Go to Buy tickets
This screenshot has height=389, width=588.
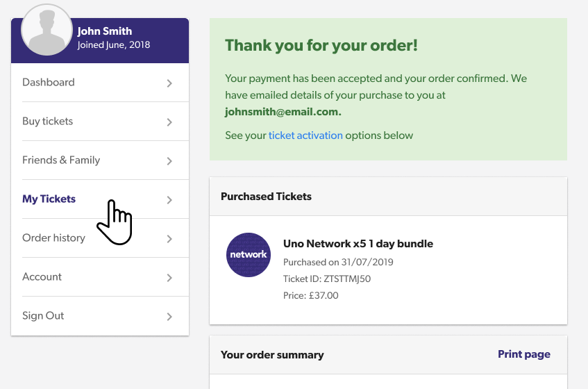[100, 122]
